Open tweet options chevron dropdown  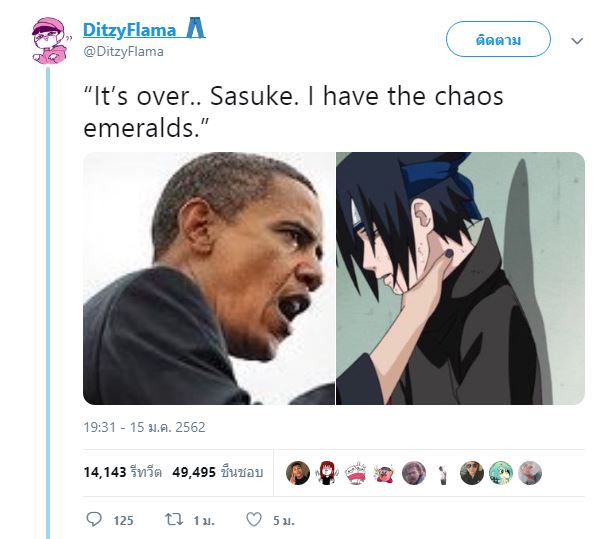click(577, 41)
